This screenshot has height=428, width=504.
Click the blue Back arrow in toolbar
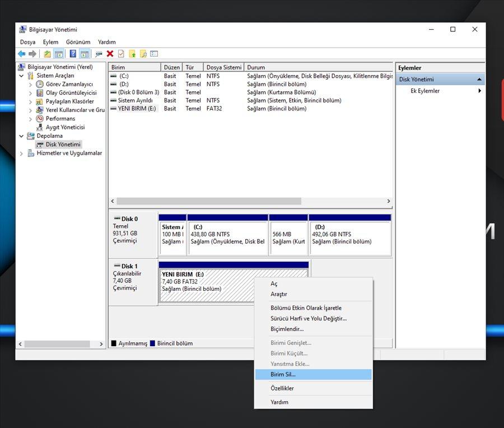pyautogui.click(x=21, y=54)
